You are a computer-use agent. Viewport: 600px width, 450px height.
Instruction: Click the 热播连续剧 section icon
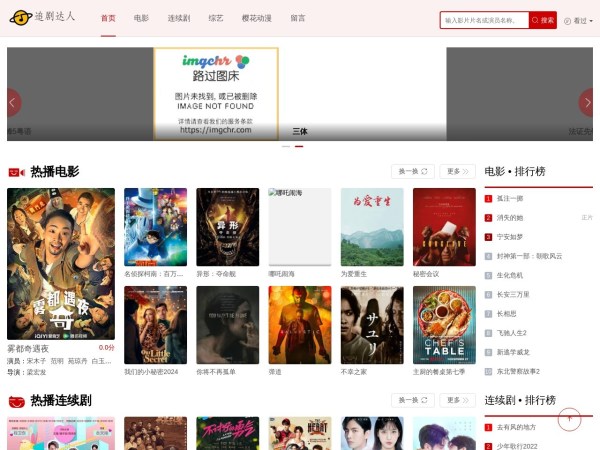[x=16, y=401]
